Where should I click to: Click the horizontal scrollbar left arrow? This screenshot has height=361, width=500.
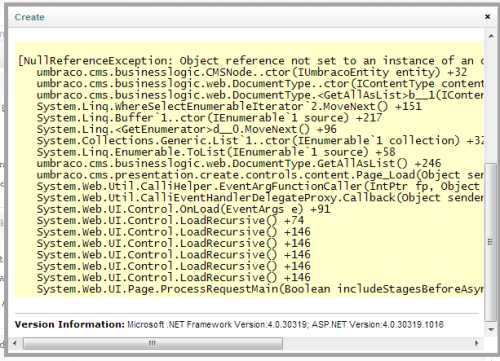point(15,343)
